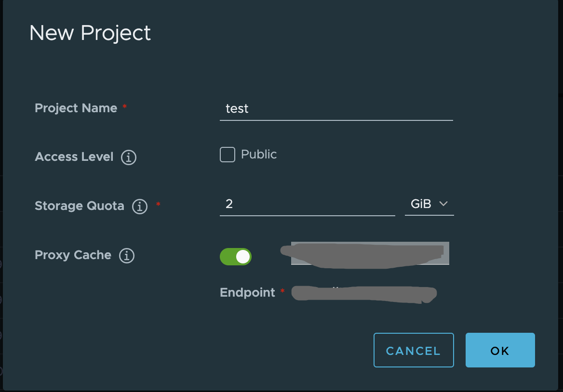The height and width of the screenshot is (392, 563).
Task: Cancel the new project creation
Action: (413, 350)
